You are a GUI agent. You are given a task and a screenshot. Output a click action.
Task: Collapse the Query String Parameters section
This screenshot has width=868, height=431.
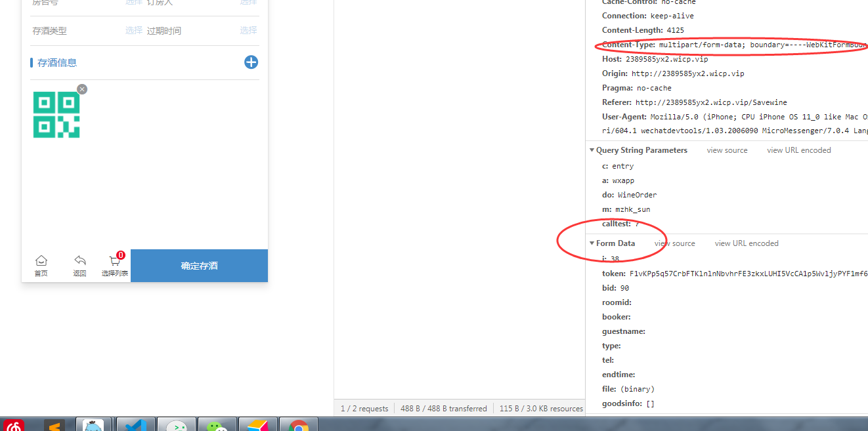(x=592, y=150)
